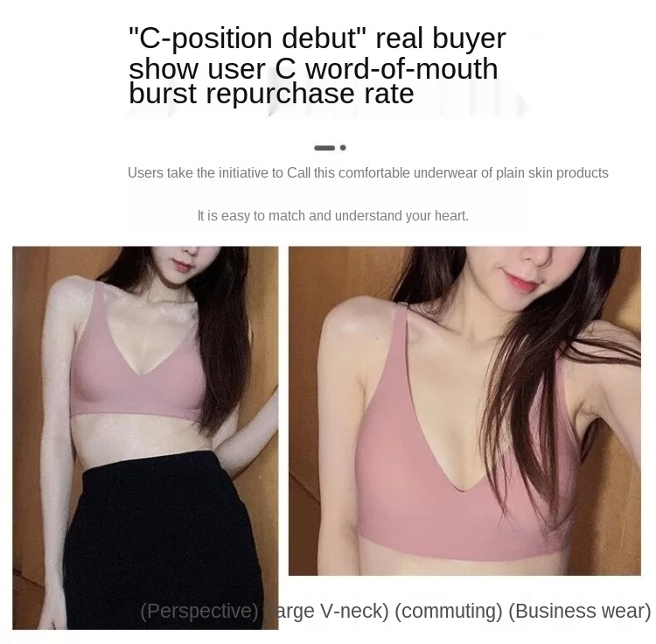This screenshot has width=656, height=644.
Task: Select "show user C word-of-mouth" heading line
Action: pyautogui.click(x=313, y=69)
